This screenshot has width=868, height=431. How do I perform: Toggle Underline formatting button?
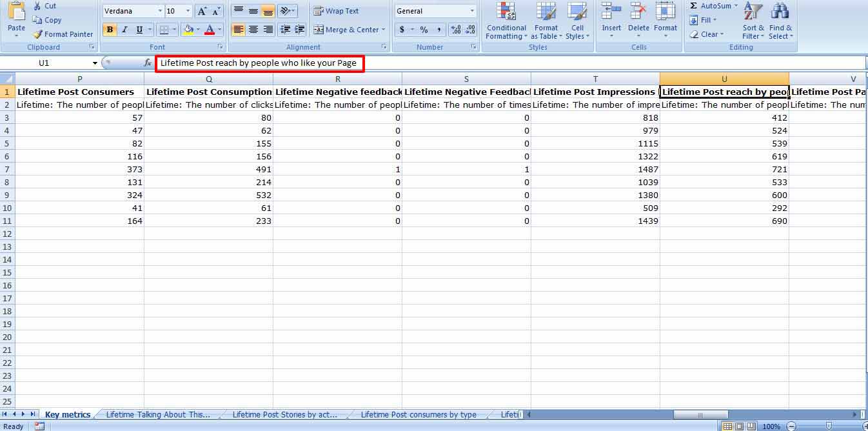[x=139, y=30]
